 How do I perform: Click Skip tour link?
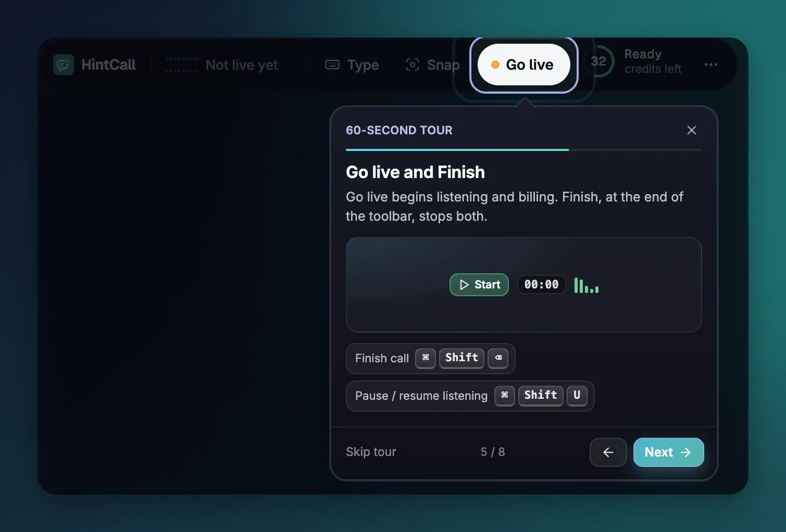[371, 452]
